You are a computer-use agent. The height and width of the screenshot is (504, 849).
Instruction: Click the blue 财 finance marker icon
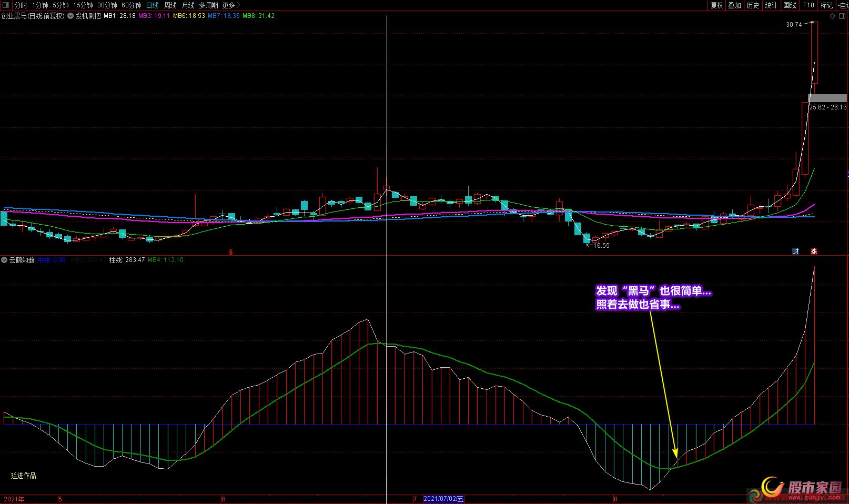coord(795,251)
